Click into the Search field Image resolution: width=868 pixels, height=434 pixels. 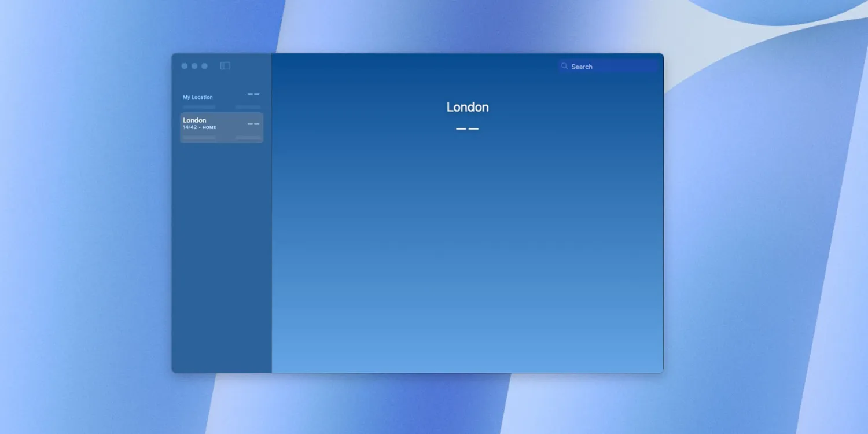tap(608, 67)
